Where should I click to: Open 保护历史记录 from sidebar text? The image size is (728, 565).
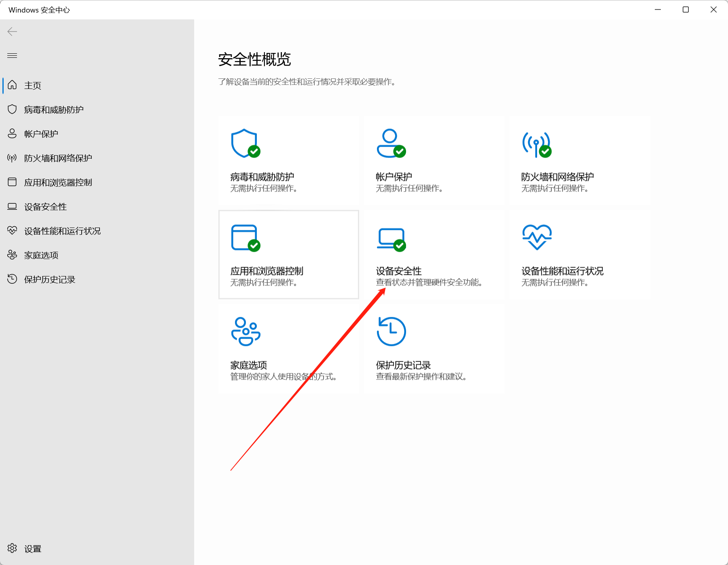(50, 279)
